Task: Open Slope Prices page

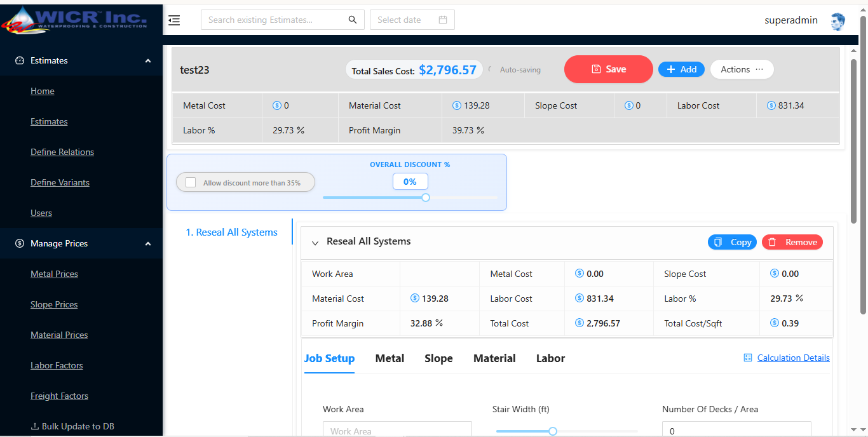Action: click(x=54, y=305)
